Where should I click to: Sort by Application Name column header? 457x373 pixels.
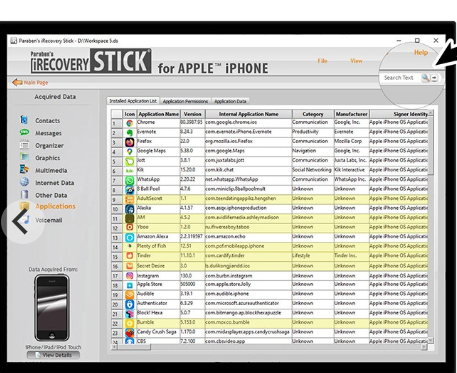click(158, 114)
